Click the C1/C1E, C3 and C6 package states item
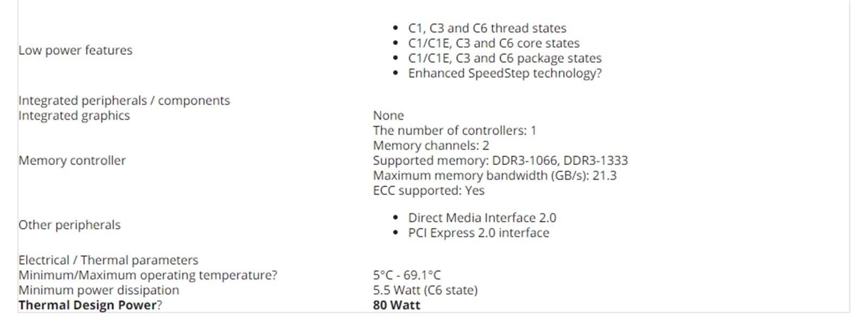The image size is (868, 336). coord(505,58)
